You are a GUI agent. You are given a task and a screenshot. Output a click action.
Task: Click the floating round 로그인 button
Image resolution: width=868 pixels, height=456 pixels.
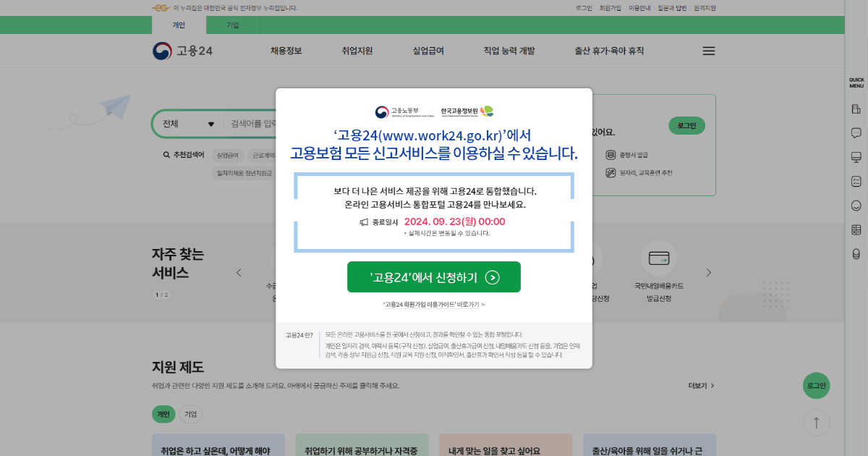click(x=817, y=386)
